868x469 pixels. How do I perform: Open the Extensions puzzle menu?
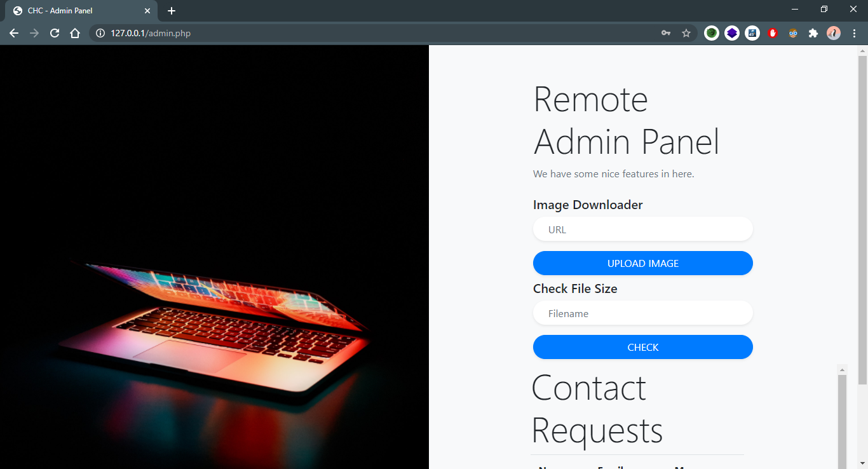click(x=813, y=33)
